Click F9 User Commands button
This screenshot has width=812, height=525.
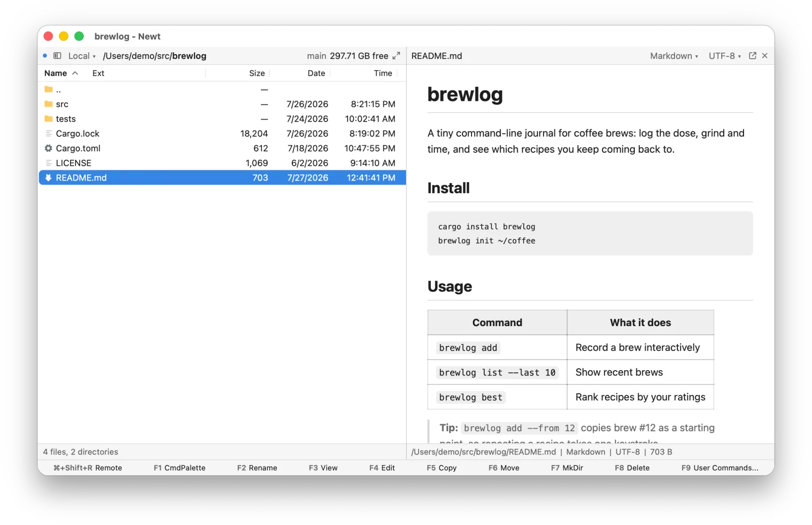point(720,468)
